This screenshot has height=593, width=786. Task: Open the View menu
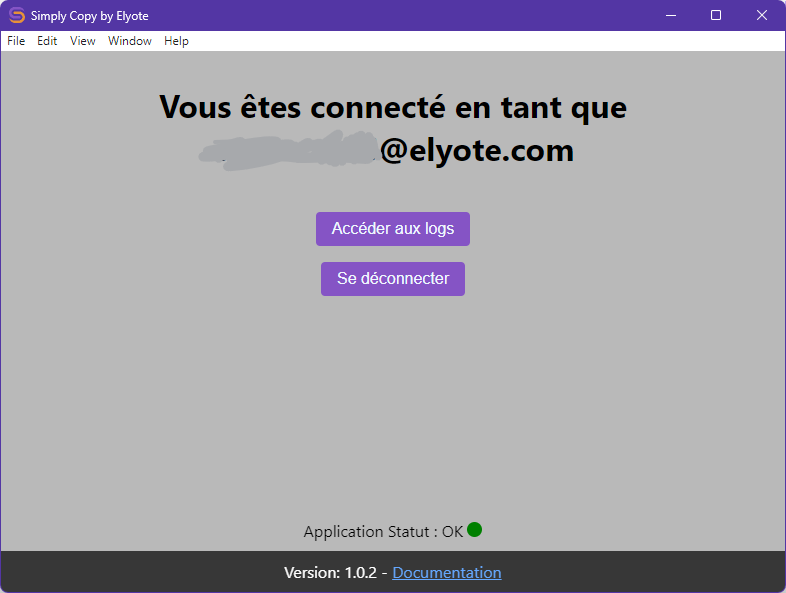pyautogui.click(x=83, y=41)
